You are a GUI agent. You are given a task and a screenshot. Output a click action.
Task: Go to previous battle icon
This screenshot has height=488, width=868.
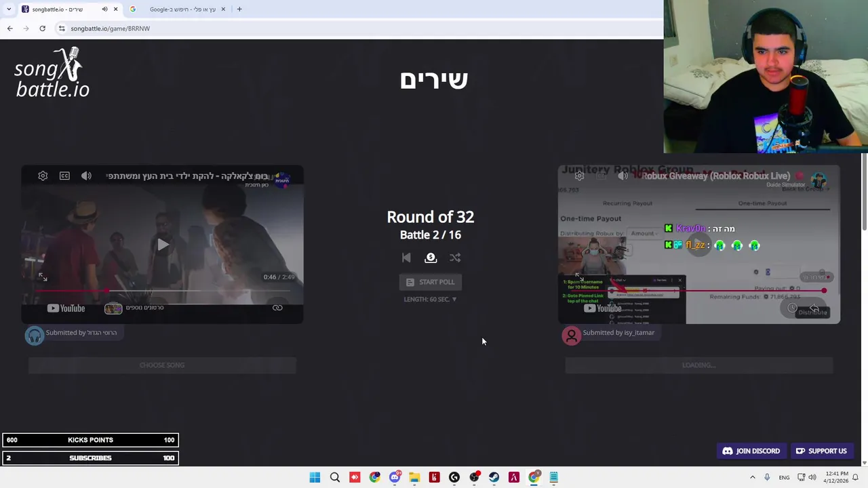pos(406,258)
